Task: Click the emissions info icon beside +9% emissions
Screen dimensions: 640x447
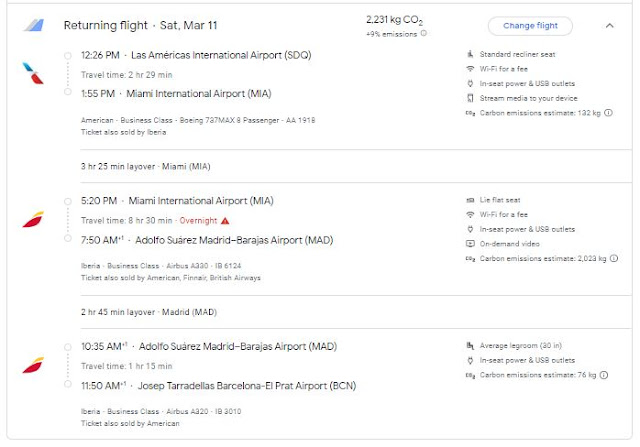Action: (424, 34)
